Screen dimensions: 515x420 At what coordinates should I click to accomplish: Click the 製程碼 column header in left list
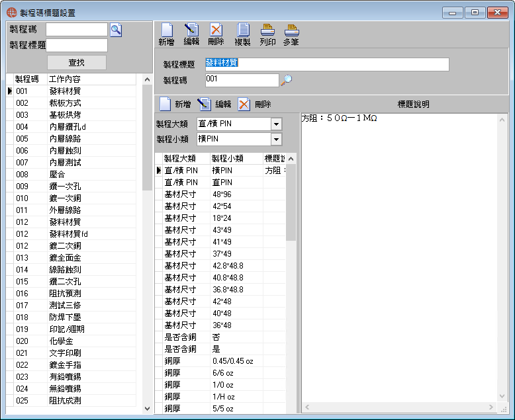click(31, 79)
